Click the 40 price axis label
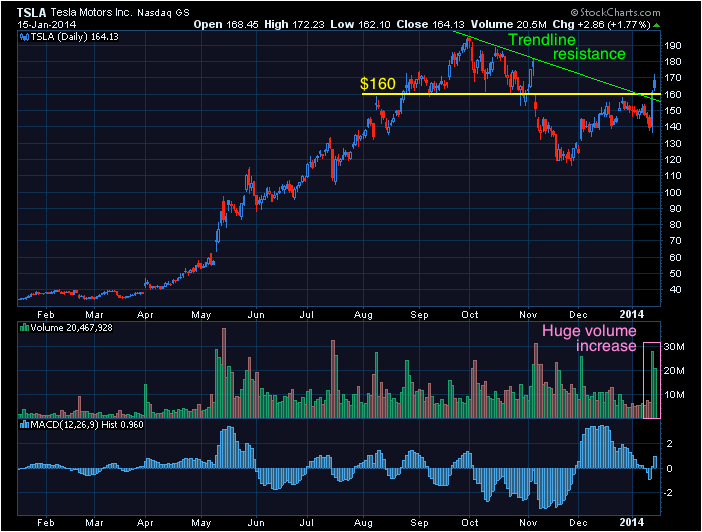702x532 pixels. [x=675, y=290]
